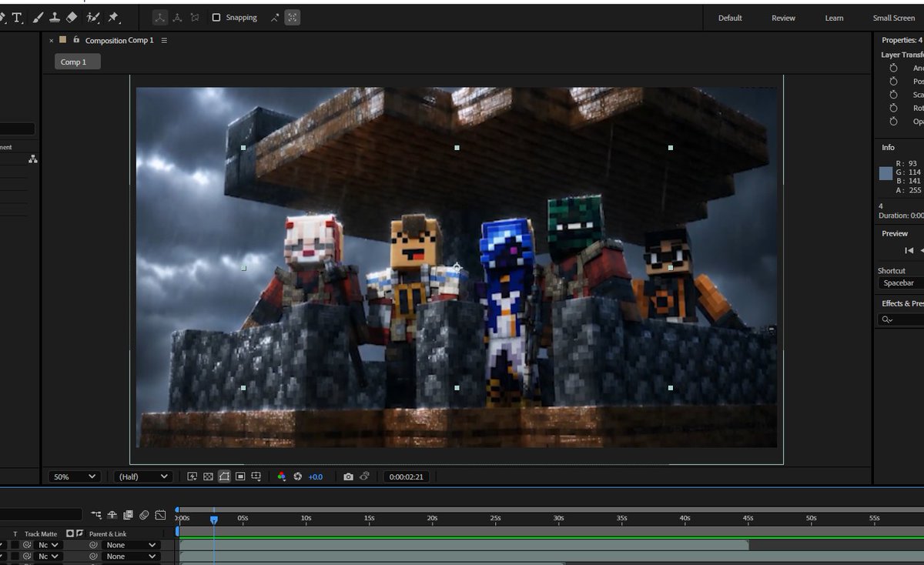Screen dimensions: 924x565
Task: Open the 50% magnification dropdown
Action: tap(75, 476)
